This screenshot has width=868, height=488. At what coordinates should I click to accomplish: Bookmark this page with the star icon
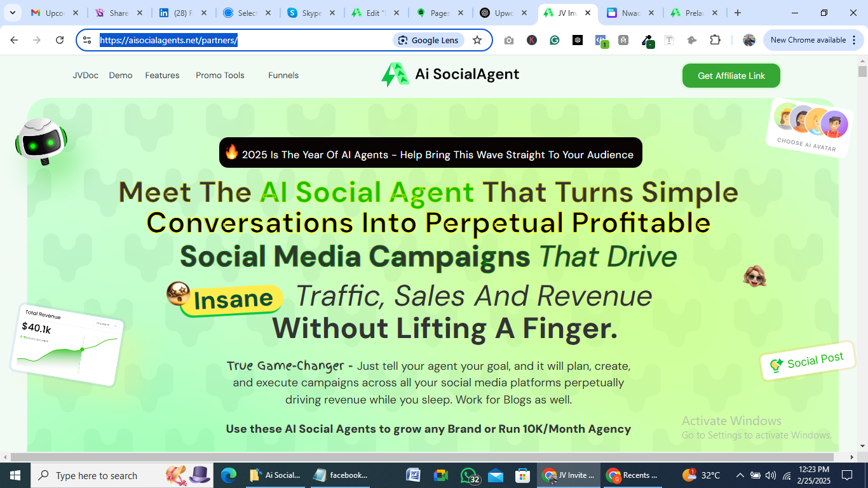(477, 40)
